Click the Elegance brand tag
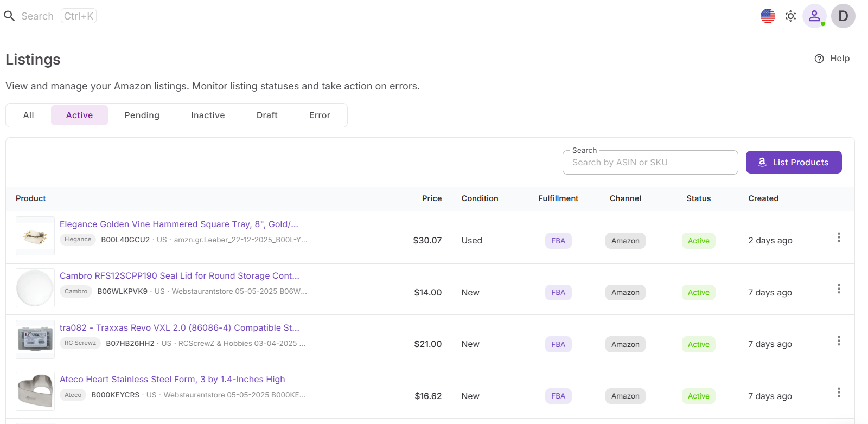 (78, 240)
